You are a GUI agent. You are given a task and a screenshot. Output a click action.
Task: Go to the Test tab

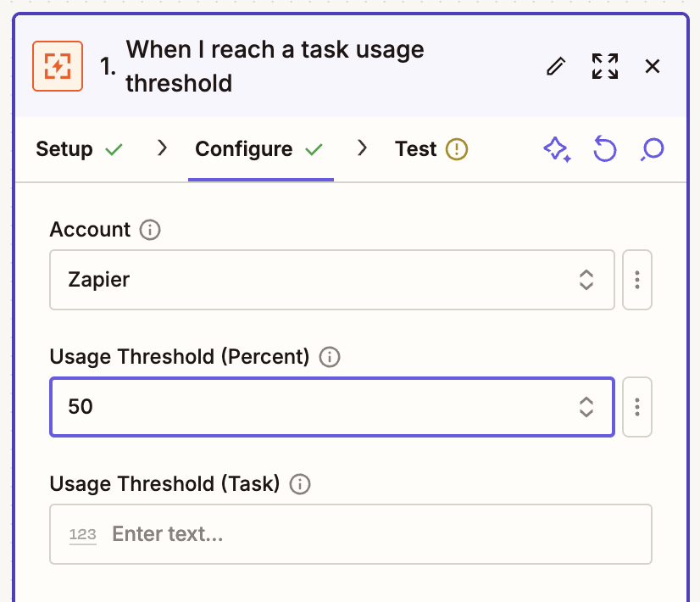[x=431, y=149]
